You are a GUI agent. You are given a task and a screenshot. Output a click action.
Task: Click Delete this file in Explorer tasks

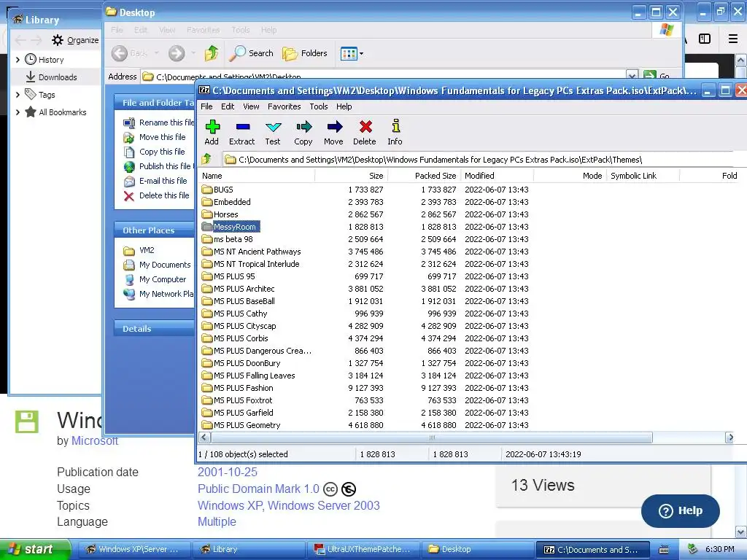[x=164, y=195]
